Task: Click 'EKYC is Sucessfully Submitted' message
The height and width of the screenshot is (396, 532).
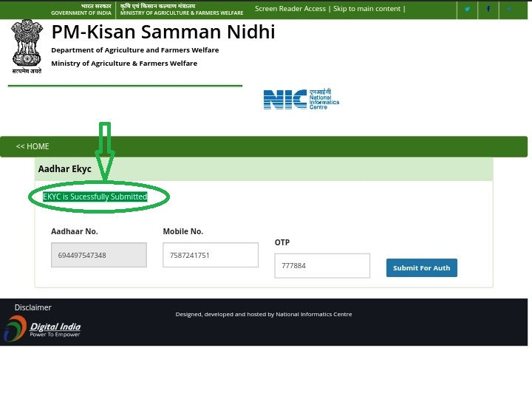Action: click(x=95, y=197)
